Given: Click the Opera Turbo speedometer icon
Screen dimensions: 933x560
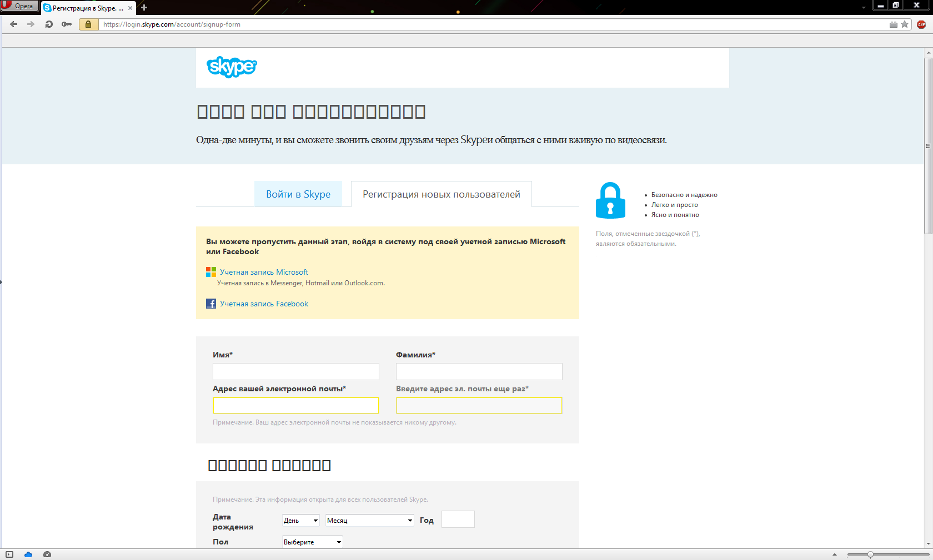Looking at the screenshot, I should point(47,554).
